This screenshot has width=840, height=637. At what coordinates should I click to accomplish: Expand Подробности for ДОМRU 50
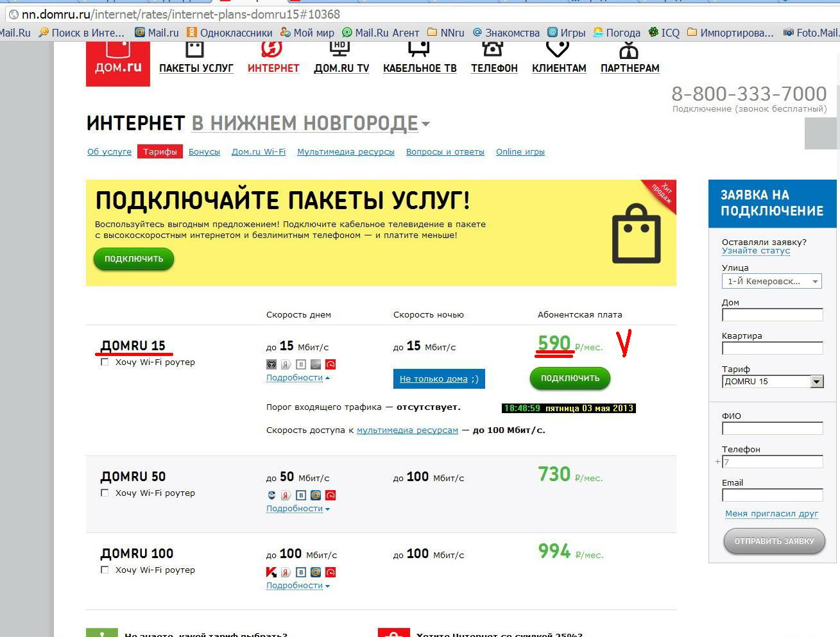[x=298, y=509]
